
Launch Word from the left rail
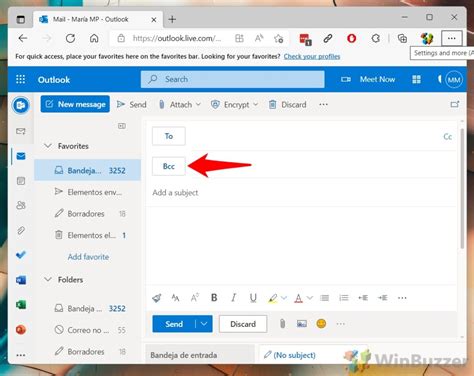coord(21,280)
